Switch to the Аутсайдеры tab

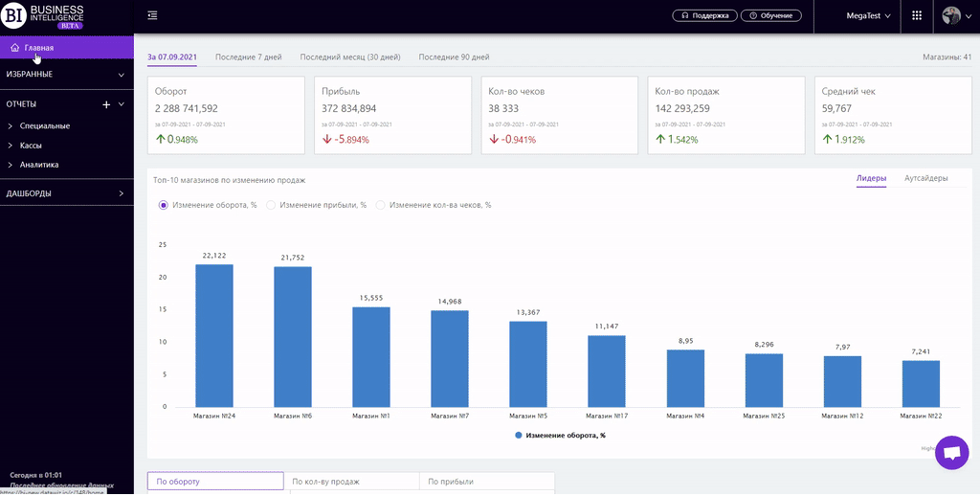[x=925, y=178]
